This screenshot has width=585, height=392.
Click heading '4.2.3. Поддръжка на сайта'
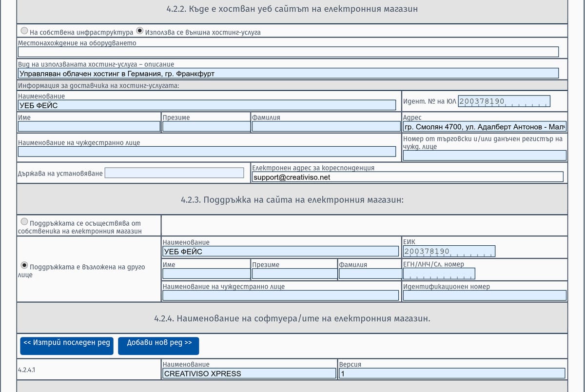tap(292, 200)
